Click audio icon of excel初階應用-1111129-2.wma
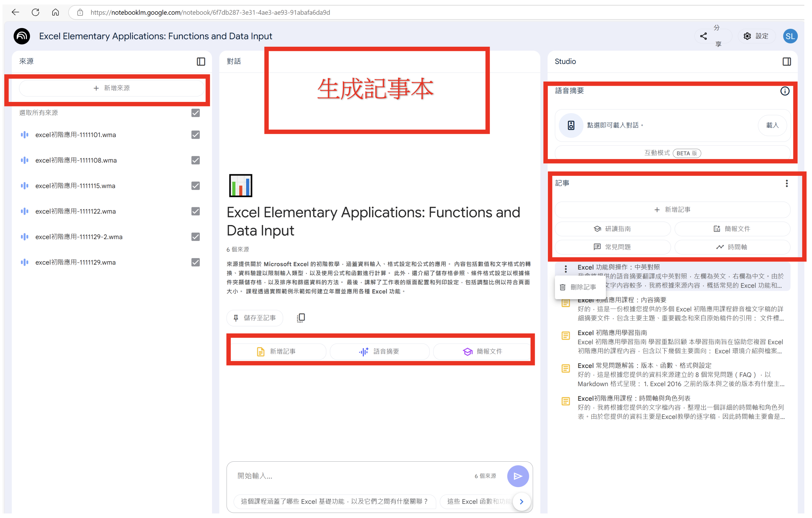812x518 pixels. pyautogui.click(x=25, y=237)
